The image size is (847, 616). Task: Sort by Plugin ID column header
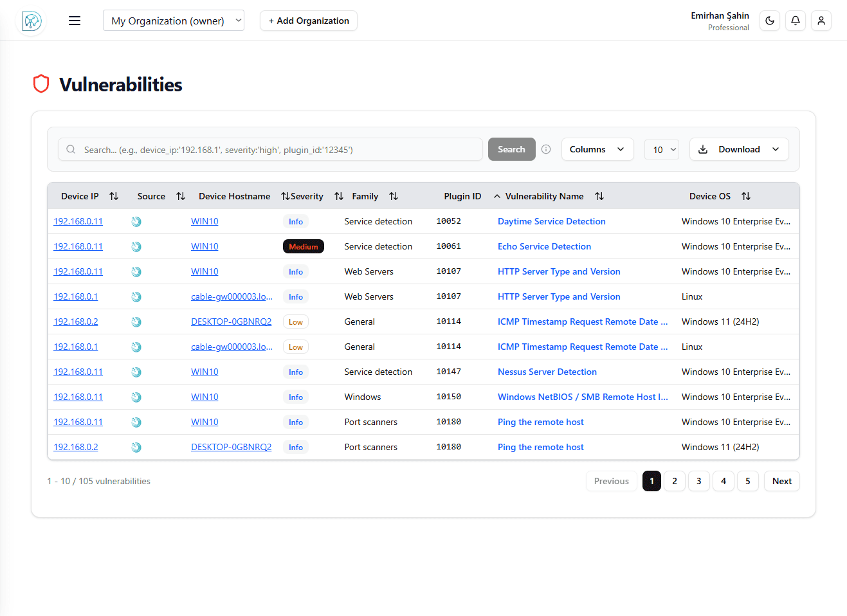pyautogui.click(x=462, y=196)
